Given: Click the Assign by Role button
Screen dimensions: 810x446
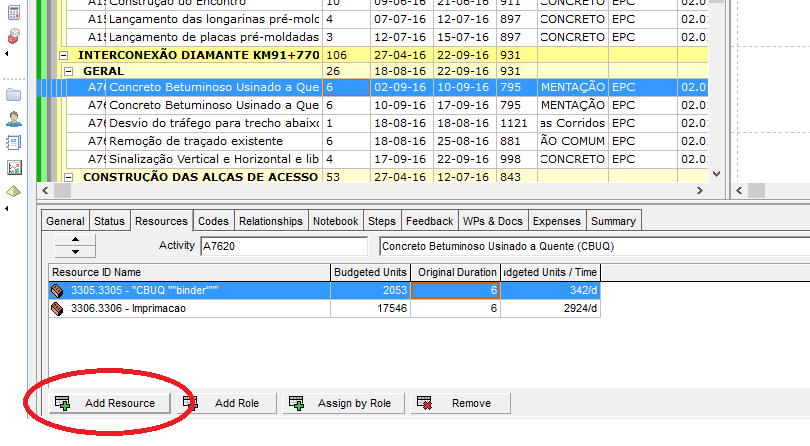Looking at the screenshot, I should point(344,403).
